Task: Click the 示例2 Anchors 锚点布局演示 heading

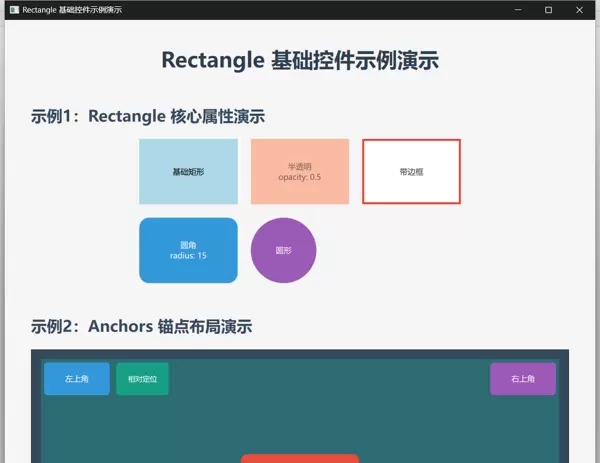Action: 141,326
